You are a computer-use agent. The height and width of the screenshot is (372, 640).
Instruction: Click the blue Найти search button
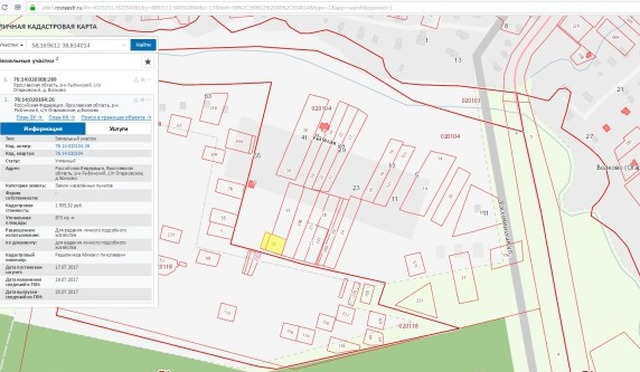coord(143,45)
